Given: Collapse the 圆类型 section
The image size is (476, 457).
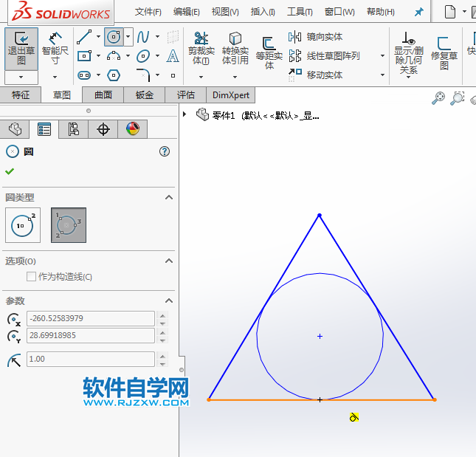Looking at the screenshot, I should [169, 197].
